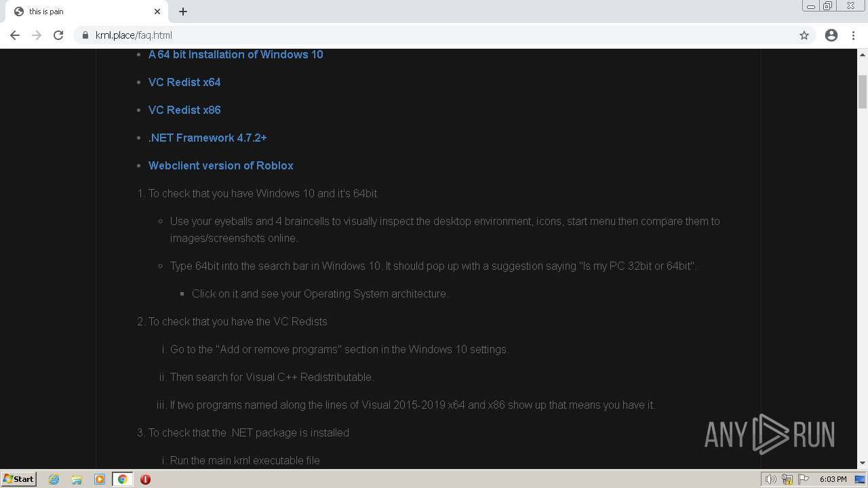The image size is (868, 488).
Task: Click 'Use your eyeballs and 4 braincells' line
Action: coord(445,229)
